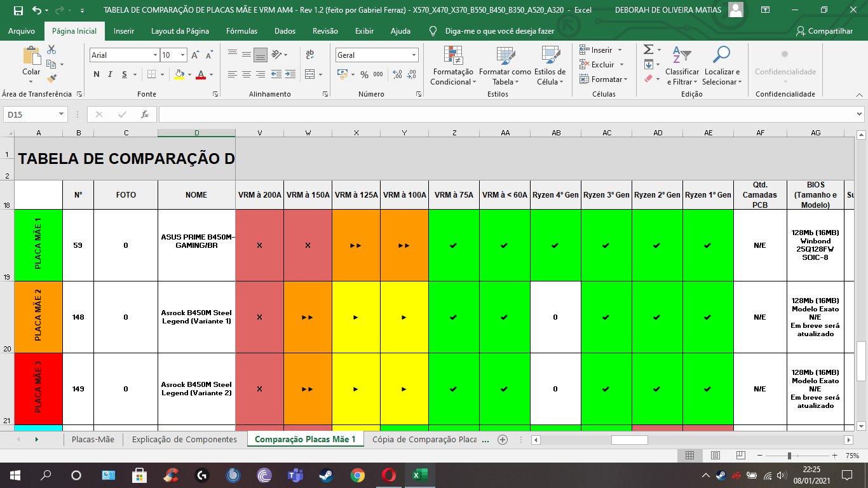This screenshot has height=488, width=868.
Task: Click the decrease indent icon
Action: [276, 74]
